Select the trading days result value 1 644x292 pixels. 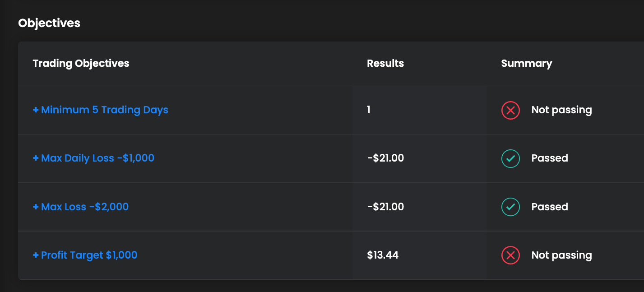369,110
